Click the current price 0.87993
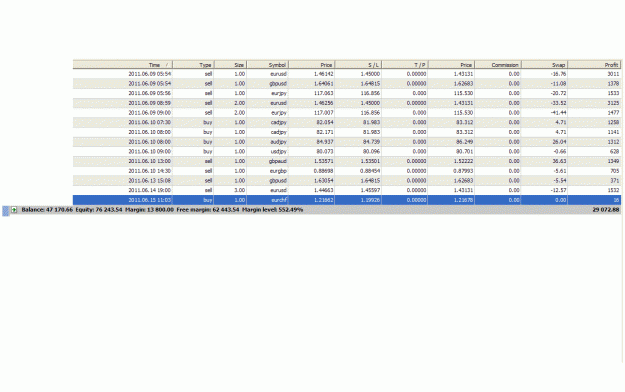 [463, 171]
